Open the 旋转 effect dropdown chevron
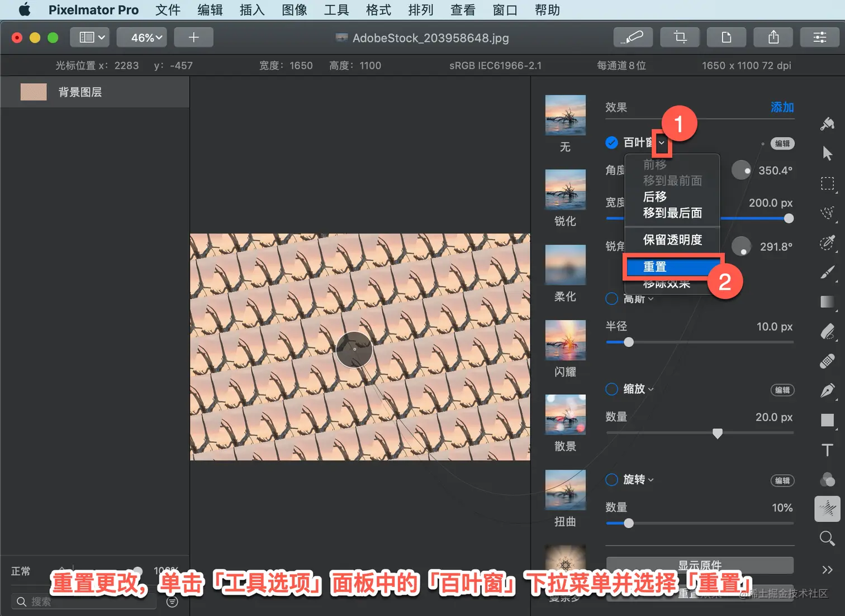The height and width of the screenshot is (616, 845). tap(651, 480)
